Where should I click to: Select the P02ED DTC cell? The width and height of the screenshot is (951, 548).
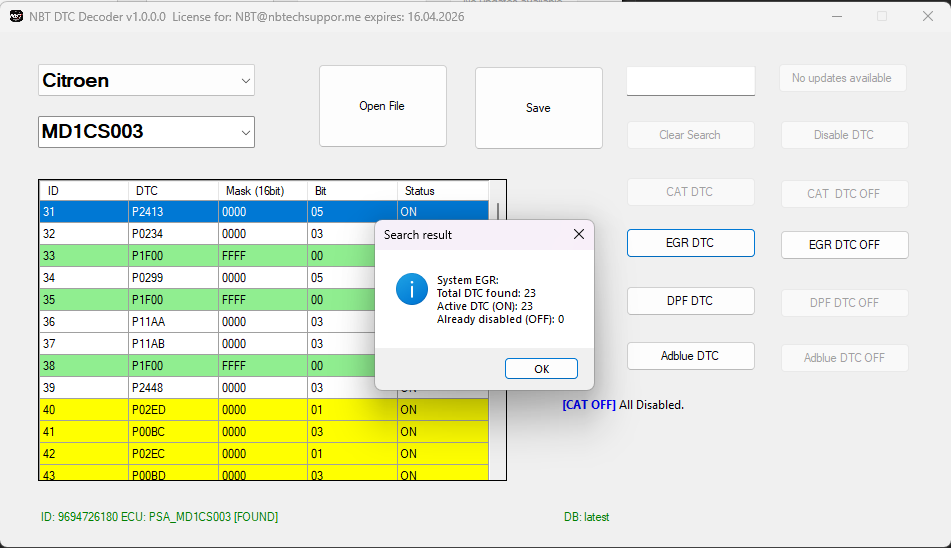pos(173,410)
